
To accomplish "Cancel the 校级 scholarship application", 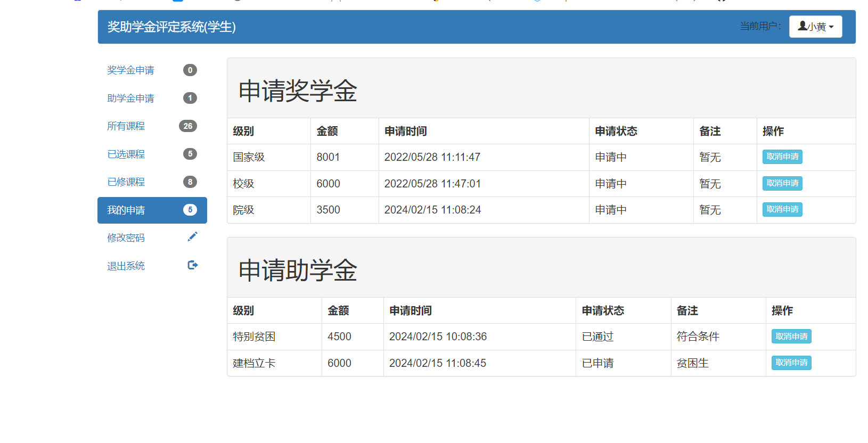I will [782, 183].
